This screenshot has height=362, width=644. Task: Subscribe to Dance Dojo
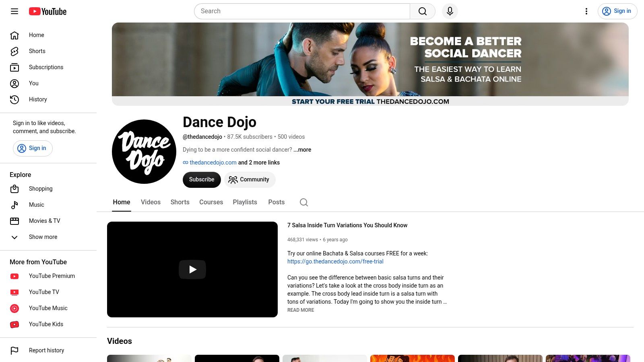tap(202, 180)
